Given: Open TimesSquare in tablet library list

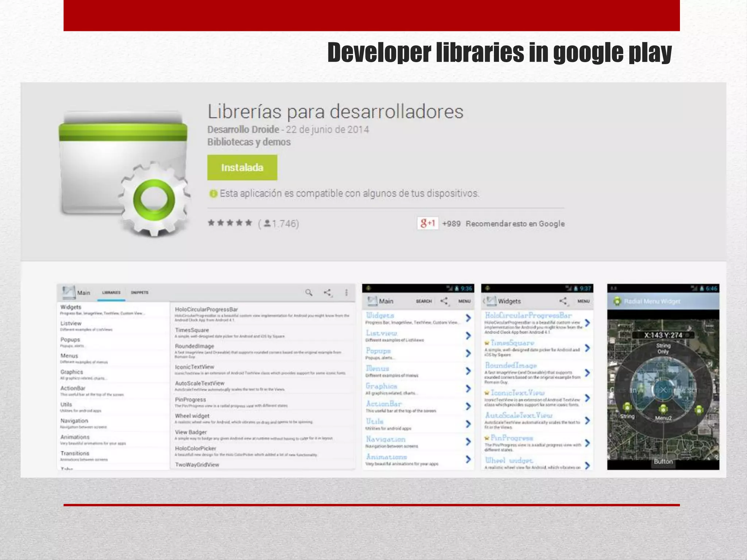Looking at the screenshot, I should click(x=263, y=333).
